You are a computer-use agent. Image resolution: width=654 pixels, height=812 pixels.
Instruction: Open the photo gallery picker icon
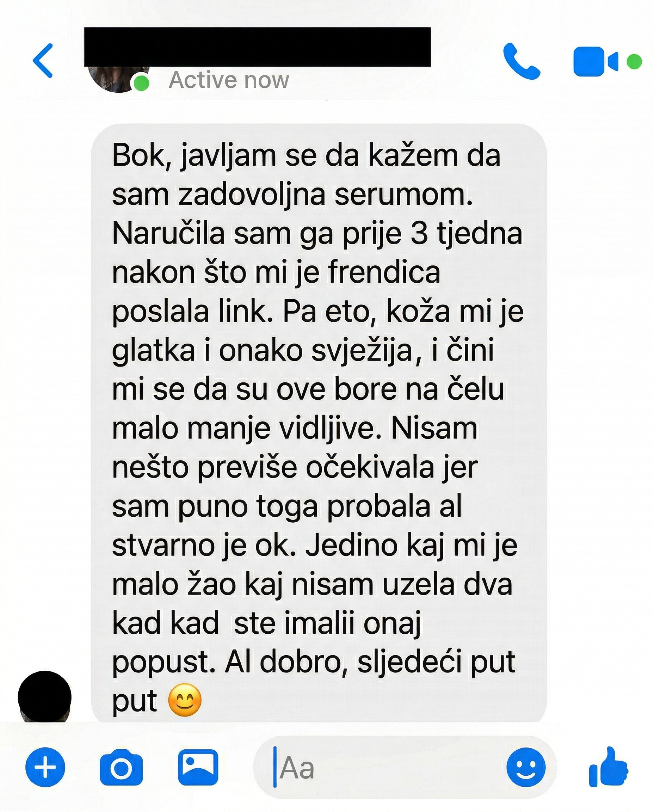(x=198, y=767)
